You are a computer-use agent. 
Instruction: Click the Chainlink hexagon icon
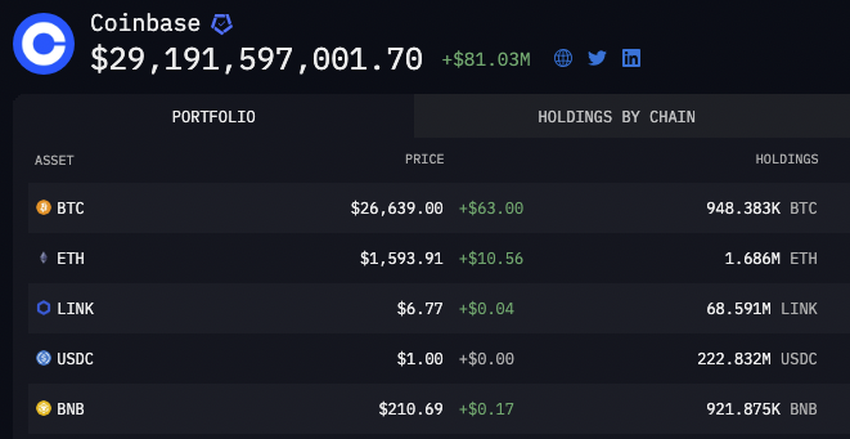pyautogui.click(x=43, y=308)
